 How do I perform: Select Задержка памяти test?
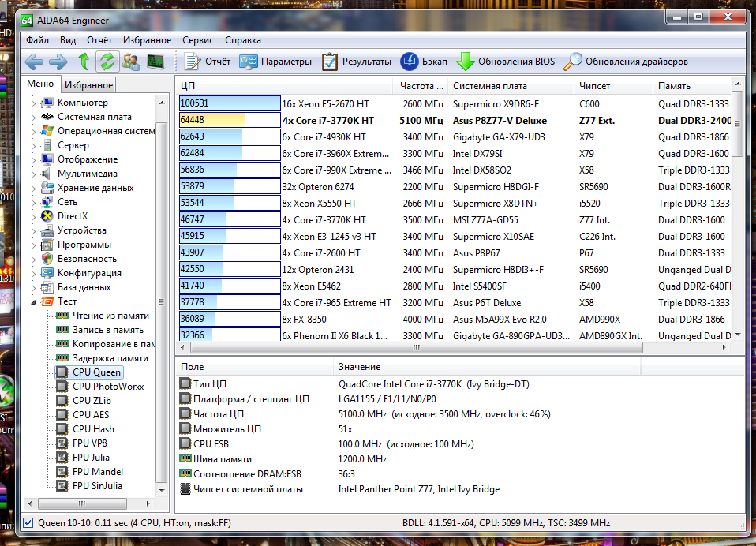[103, 358]
